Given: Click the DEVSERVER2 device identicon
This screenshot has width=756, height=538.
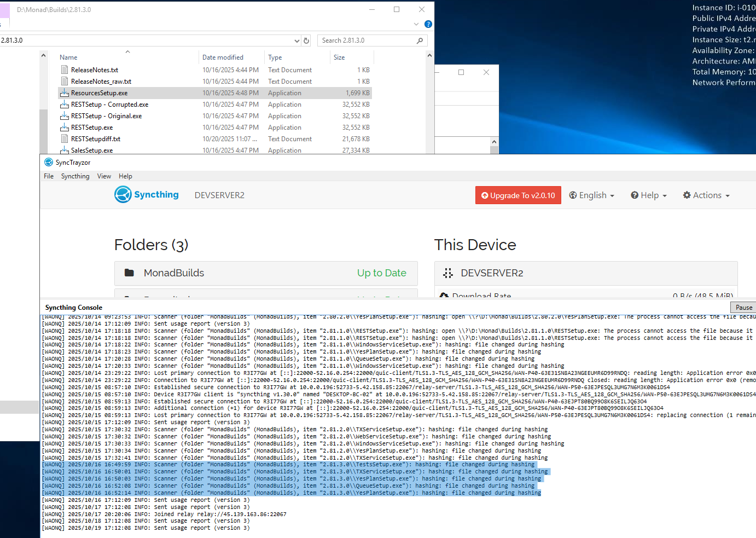Looking at the screenshot, I should click(448, 273).
